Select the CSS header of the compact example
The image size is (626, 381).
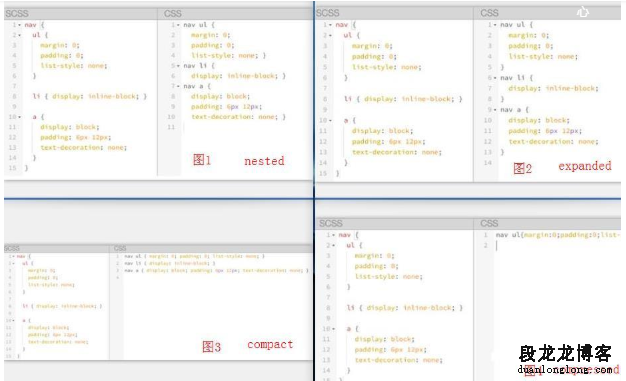coord(120,248)
